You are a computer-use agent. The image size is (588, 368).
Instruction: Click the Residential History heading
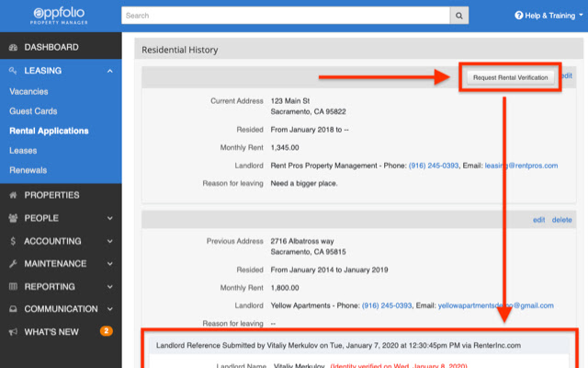pos(180,50)
